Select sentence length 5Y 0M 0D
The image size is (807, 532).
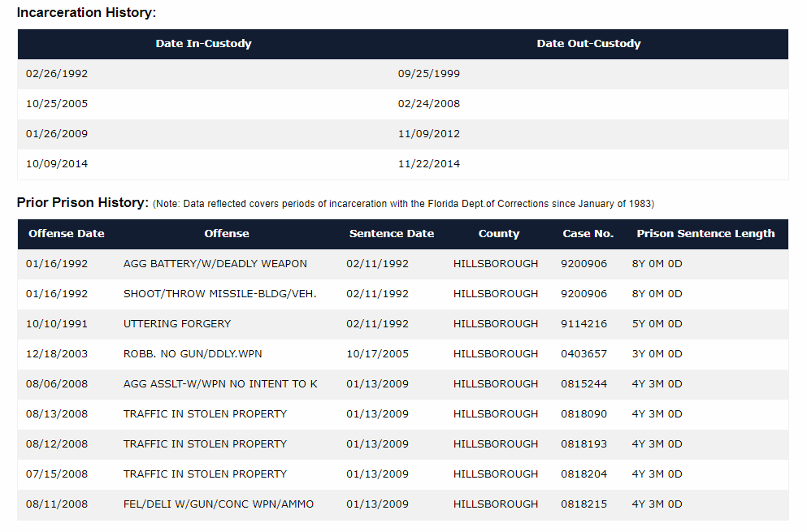click(657, 323)
